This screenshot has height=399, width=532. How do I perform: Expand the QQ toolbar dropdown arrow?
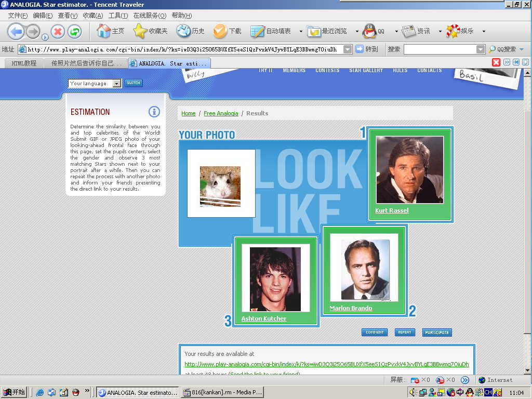396,32
